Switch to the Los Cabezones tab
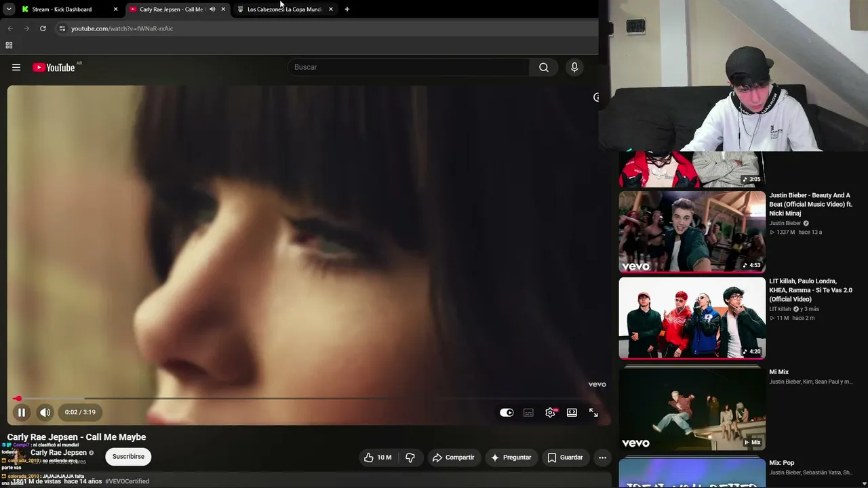 click(284, 9)
